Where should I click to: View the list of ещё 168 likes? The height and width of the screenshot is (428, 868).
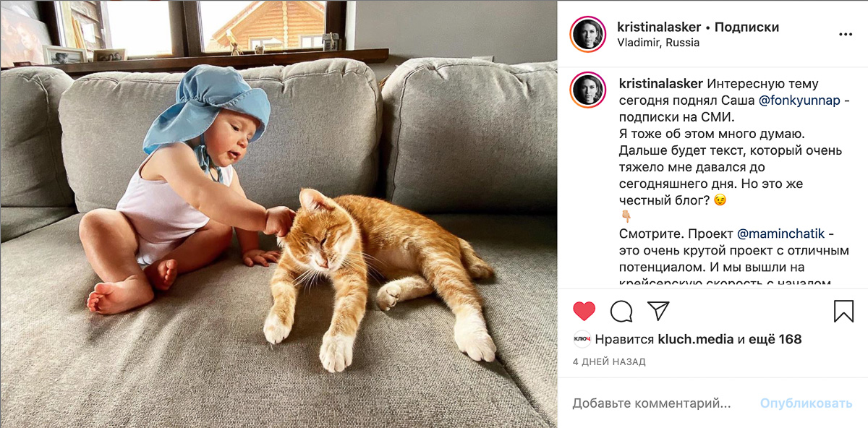coord(775,339)
